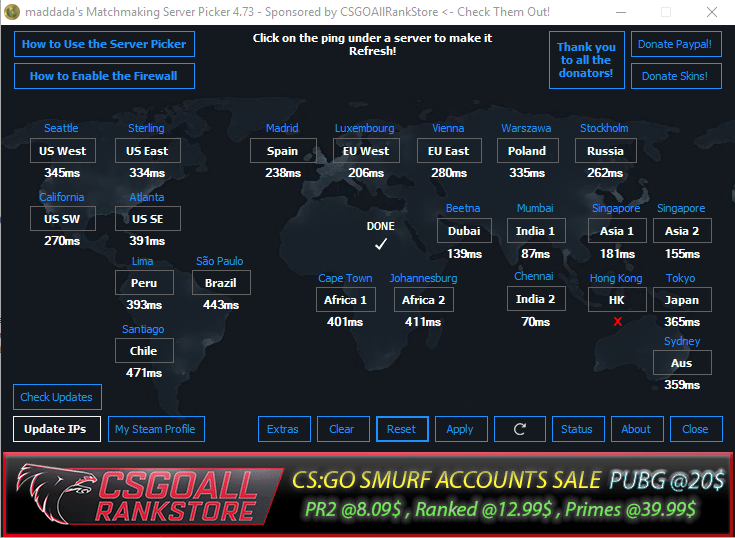The width and height of the screenshot is (735, 538).
Task: Refresh the 206ms ping under EU West
Action: [366, 173]
